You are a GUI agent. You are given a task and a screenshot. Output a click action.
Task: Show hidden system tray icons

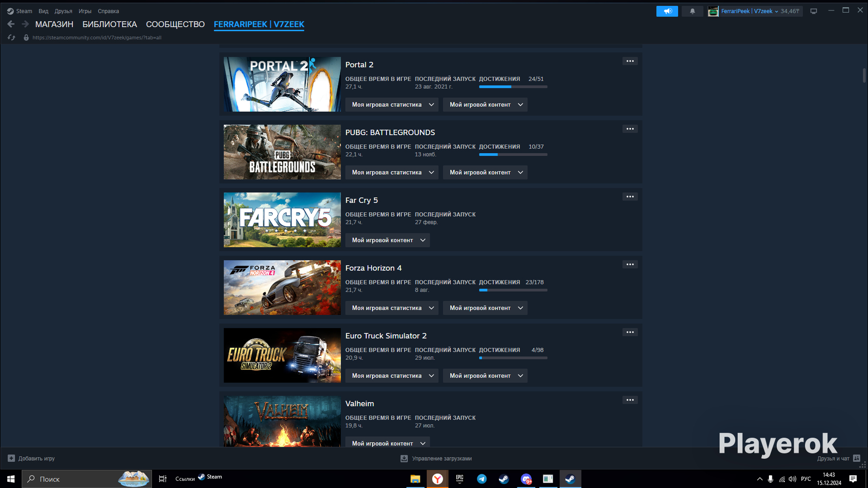(x=760, y=479)
